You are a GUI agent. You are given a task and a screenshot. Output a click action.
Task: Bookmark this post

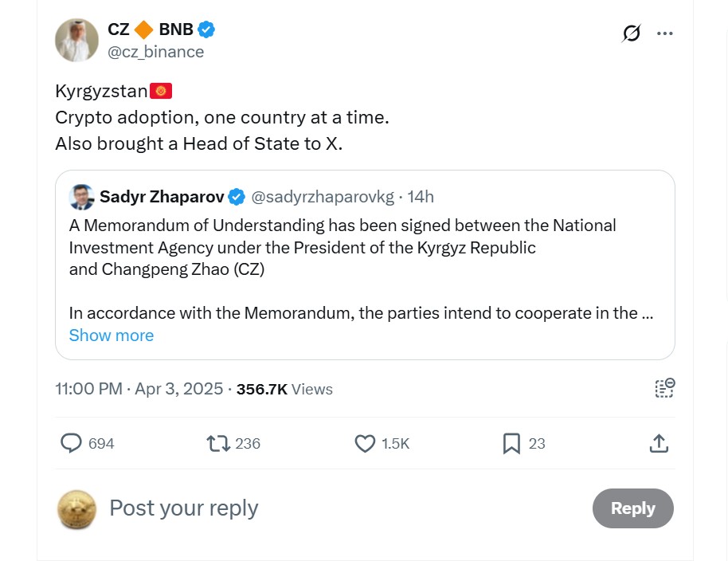click(511, 443)
